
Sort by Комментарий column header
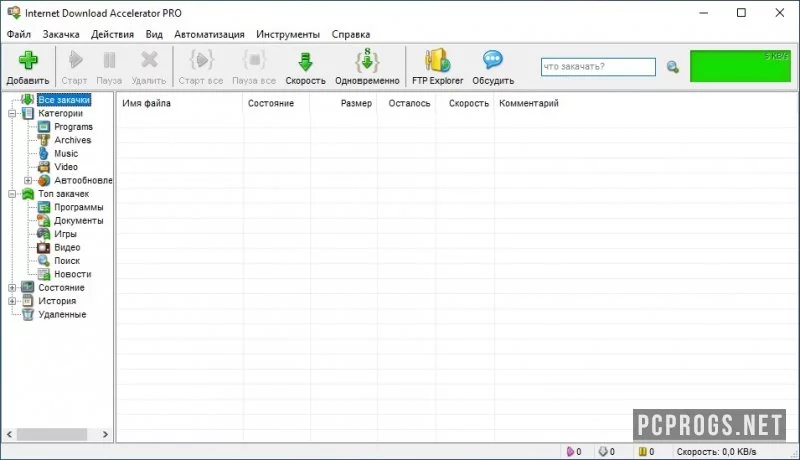529,103
